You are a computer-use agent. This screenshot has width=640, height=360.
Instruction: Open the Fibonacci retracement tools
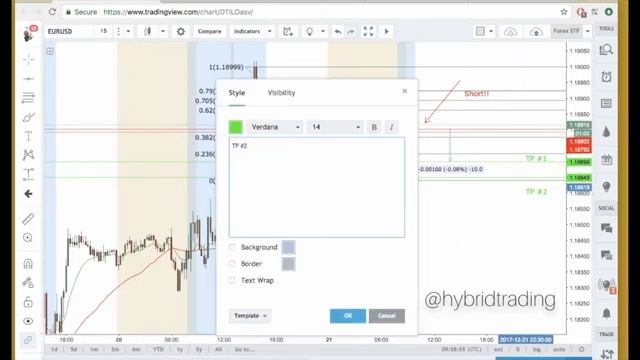(28, 98)
